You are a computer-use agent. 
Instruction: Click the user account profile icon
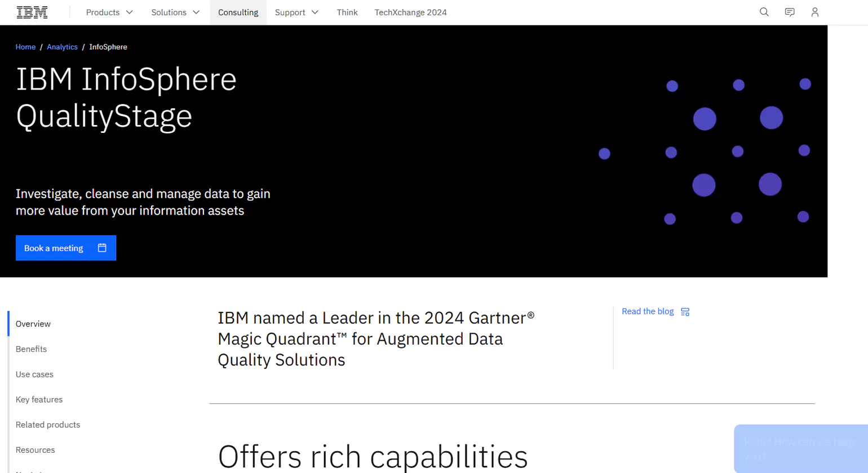pos(814,12)
